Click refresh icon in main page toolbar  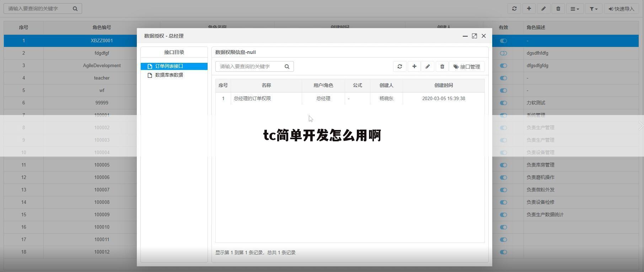[x=514, y=9]
